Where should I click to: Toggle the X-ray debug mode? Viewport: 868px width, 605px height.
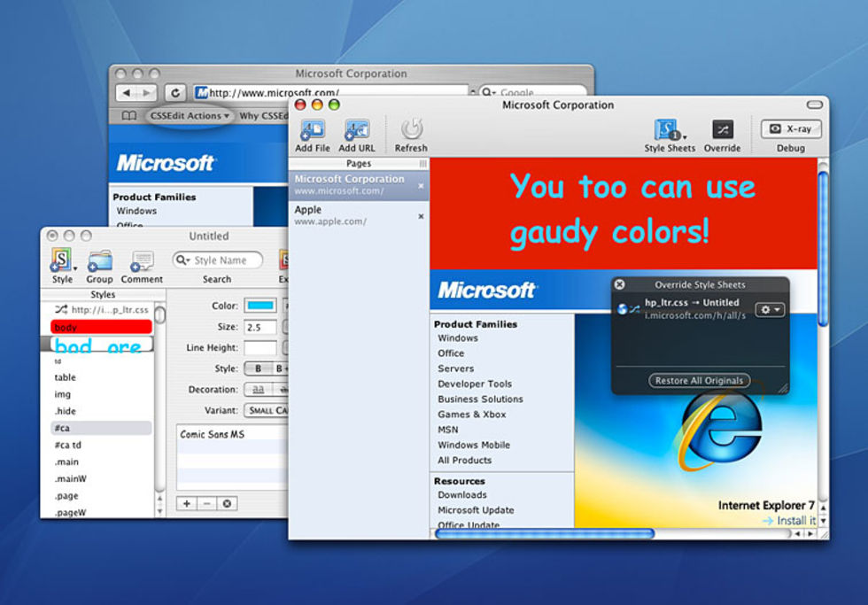click(791, 128)
